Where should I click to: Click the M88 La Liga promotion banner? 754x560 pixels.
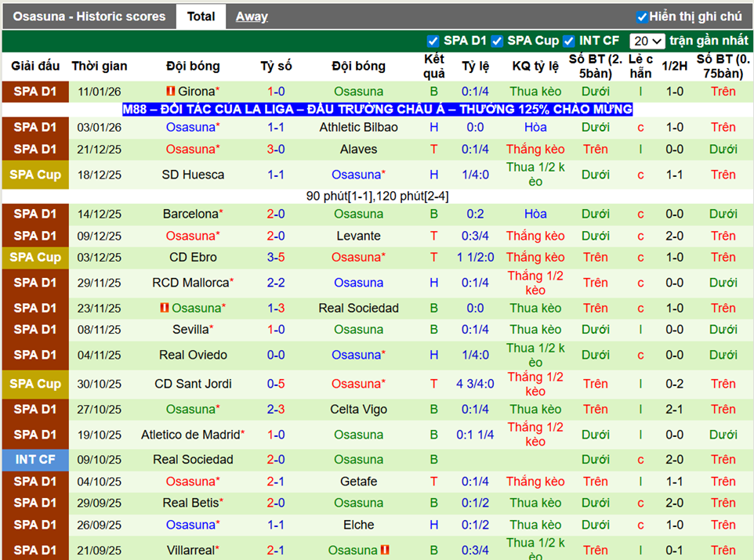coord(378,109)
